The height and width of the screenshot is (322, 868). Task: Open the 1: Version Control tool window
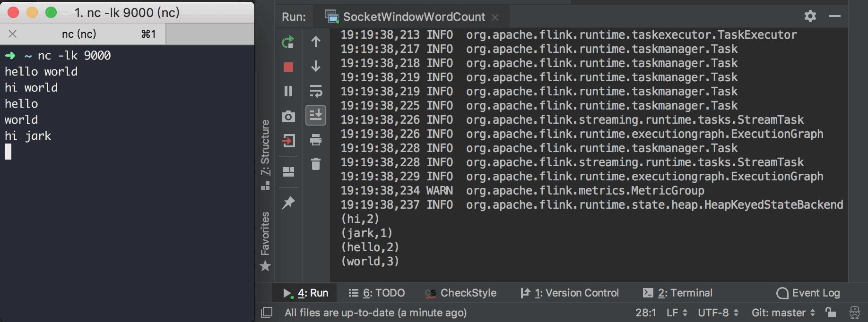[569, 293]
